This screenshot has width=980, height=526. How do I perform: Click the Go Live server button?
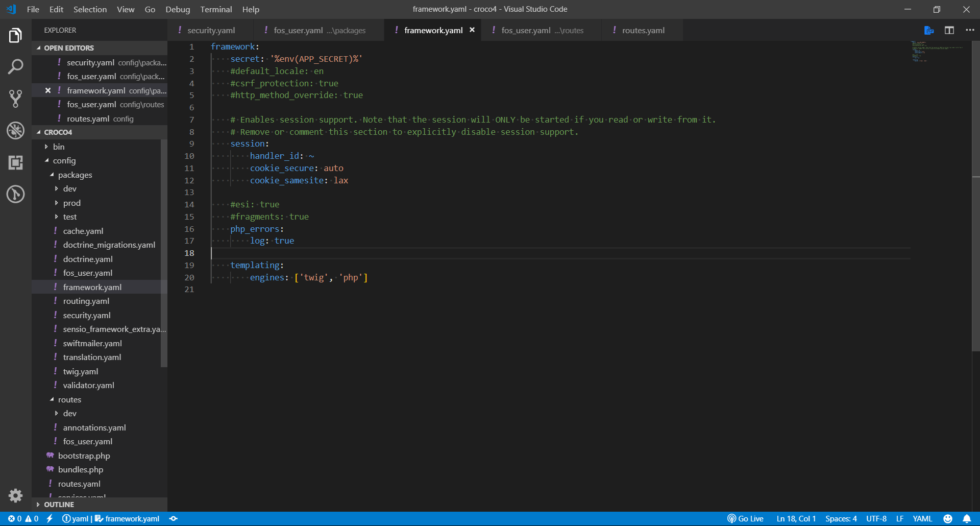(745, 519)
